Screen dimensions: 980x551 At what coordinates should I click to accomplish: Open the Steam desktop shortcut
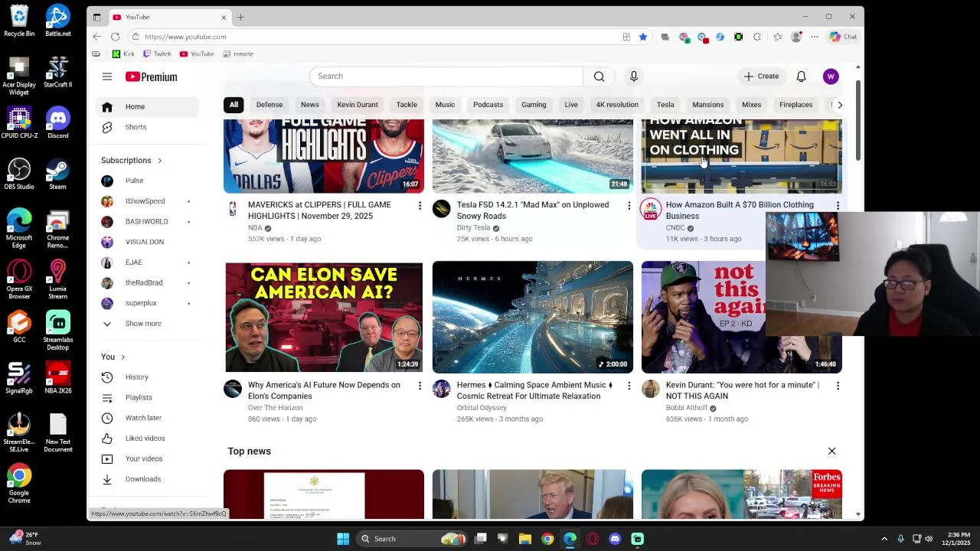(x=57, y=174)
